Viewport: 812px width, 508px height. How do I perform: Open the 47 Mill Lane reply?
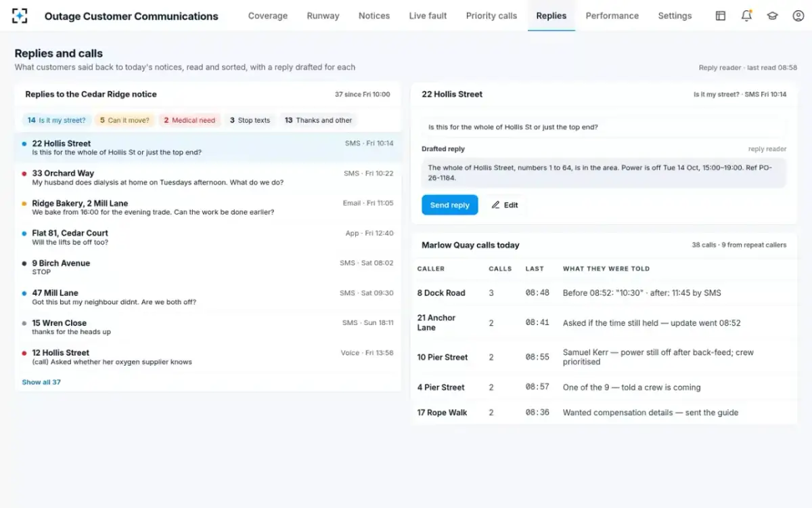point(208,297)
